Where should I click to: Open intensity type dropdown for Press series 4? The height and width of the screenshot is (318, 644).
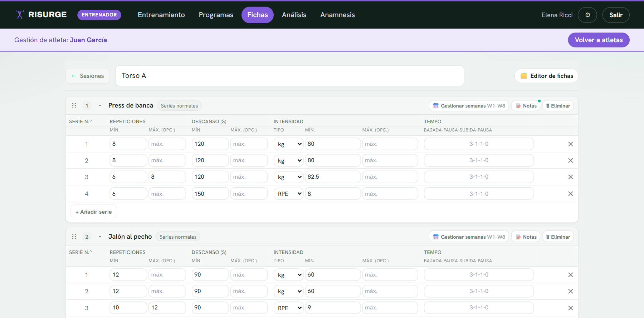coord(289,194)
